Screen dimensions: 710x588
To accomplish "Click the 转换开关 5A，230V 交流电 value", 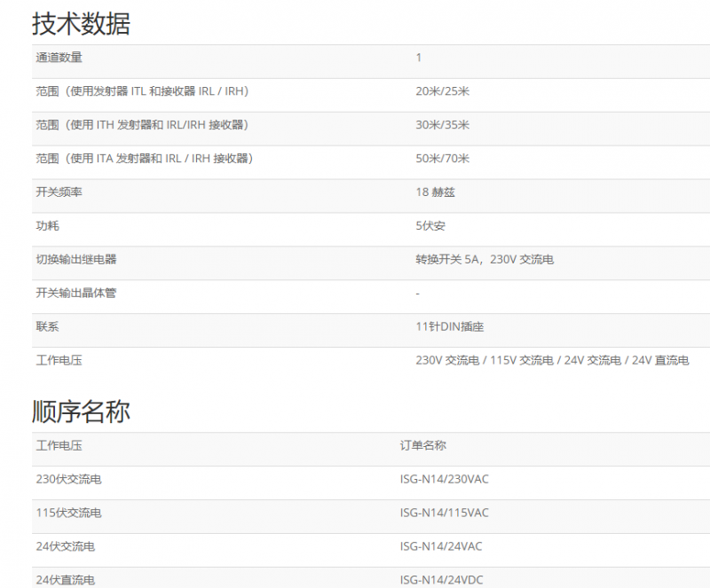I will coord(485,260).
